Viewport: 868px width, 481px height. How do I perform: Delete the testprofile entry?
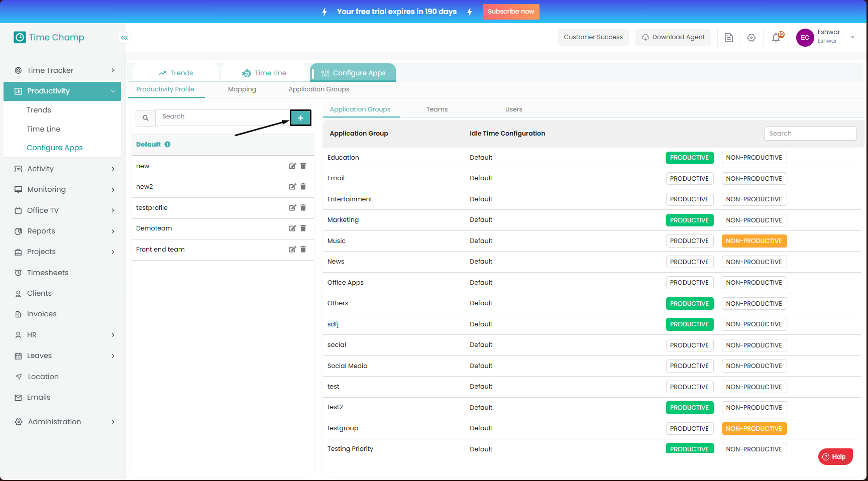coord(303,208)
